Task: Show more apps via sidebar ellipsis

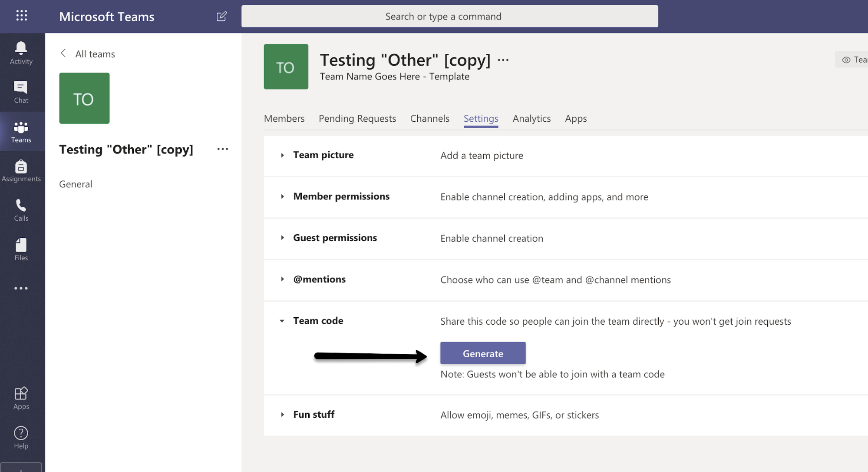Action: click(21, 288)
